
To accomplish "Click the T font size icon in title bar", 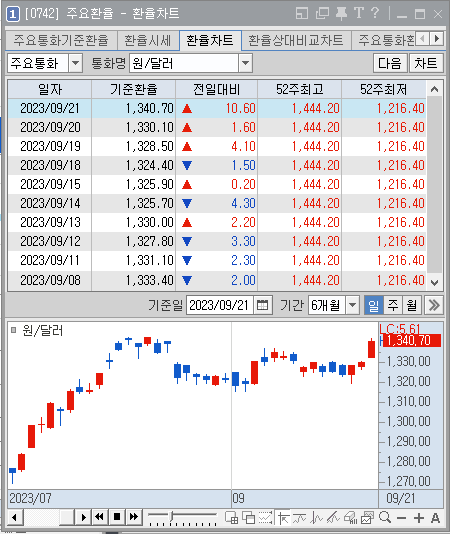I will point(358,13).
